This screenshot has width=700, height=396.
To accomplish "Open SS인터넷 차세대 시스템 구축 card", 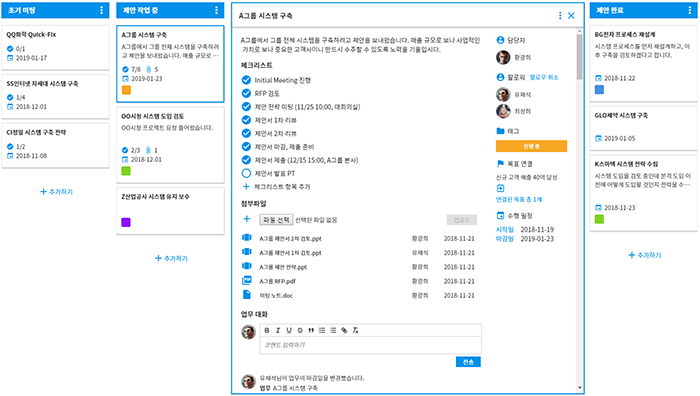I will (55, 96).
